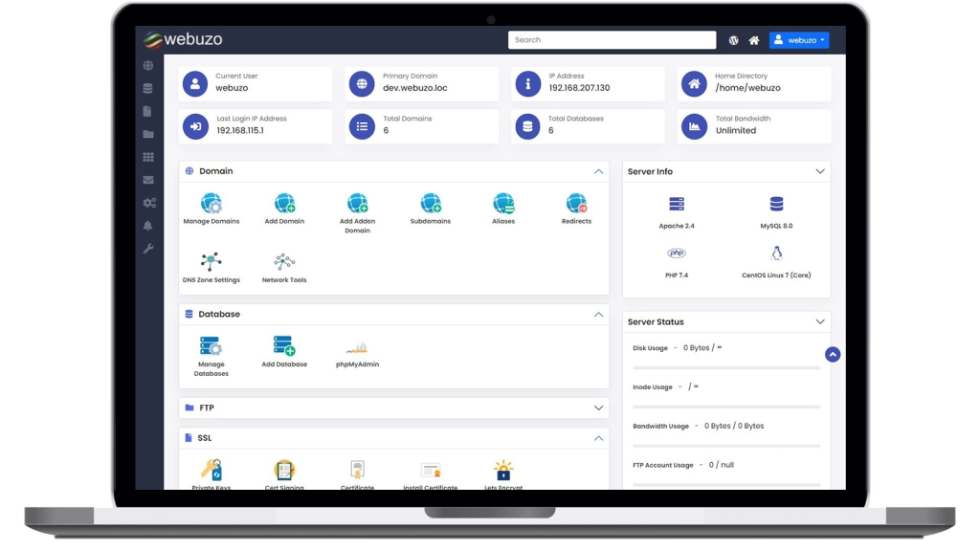Open the mail icon in the sidebar

coord(148,180)
